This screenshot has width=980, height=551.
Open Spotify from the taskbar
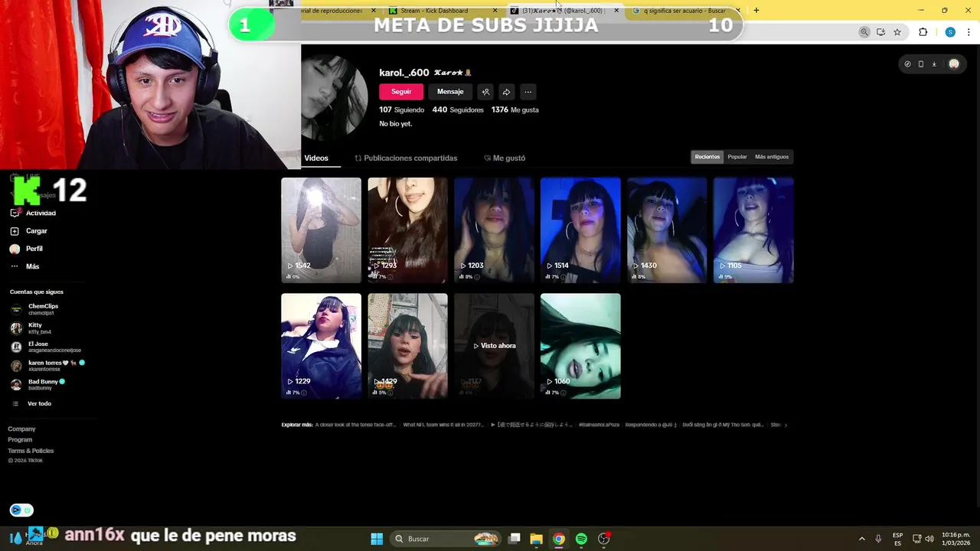pos(581,539)
